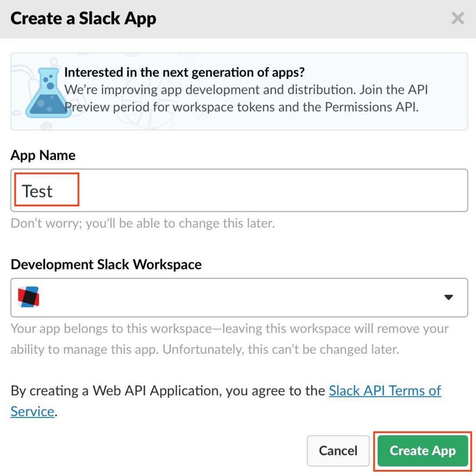Click the red and blue workspace logo

pyautogui.click(x=28, y=297)
